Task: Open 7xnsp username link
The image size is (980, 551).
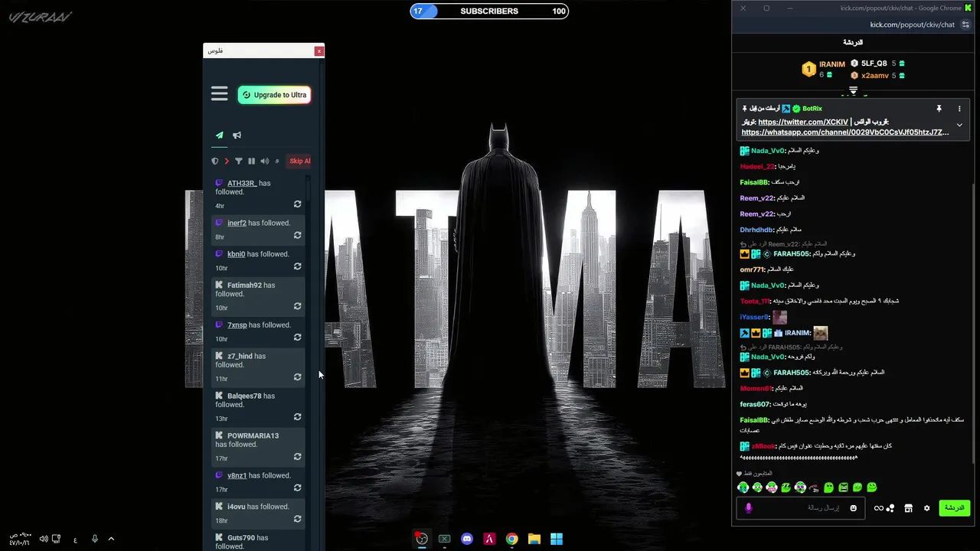Action: (x=237, y=325)
